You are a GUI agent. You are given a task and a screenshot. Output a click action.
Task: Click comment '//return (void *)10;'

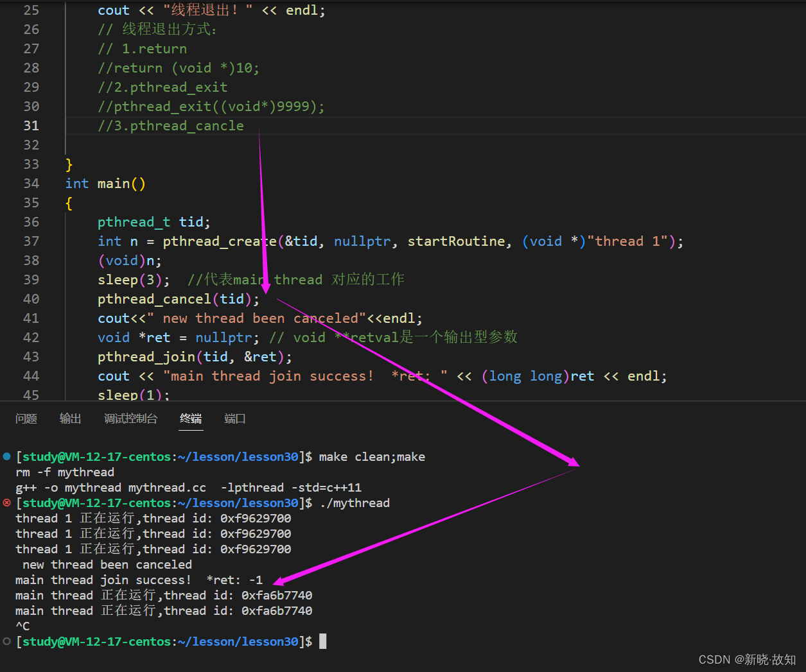(x=179, y=68)
